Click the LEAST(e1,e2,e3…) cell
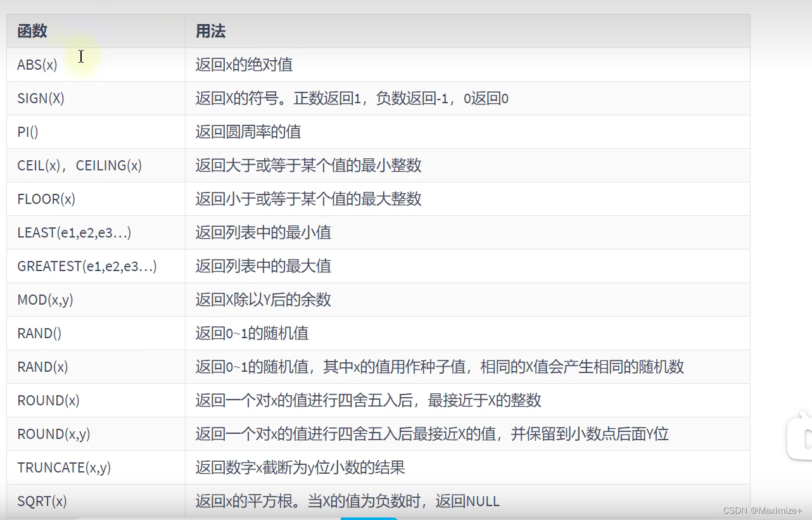The height and width of the screenshot is (520, 812). point(96,232)
